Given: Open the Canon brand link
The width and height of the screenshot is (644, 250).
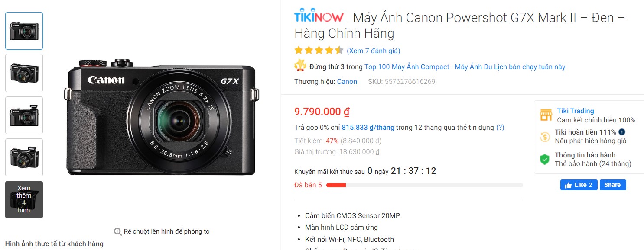Looking at the screenshot, I should coord(347,81).
